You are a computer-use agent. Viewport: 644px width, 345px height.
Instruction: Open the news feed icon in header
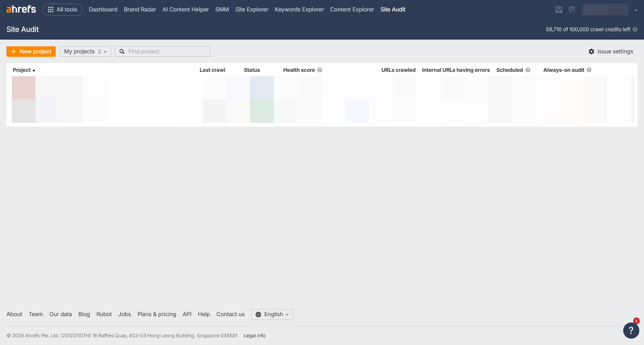(x=559, y=10)
